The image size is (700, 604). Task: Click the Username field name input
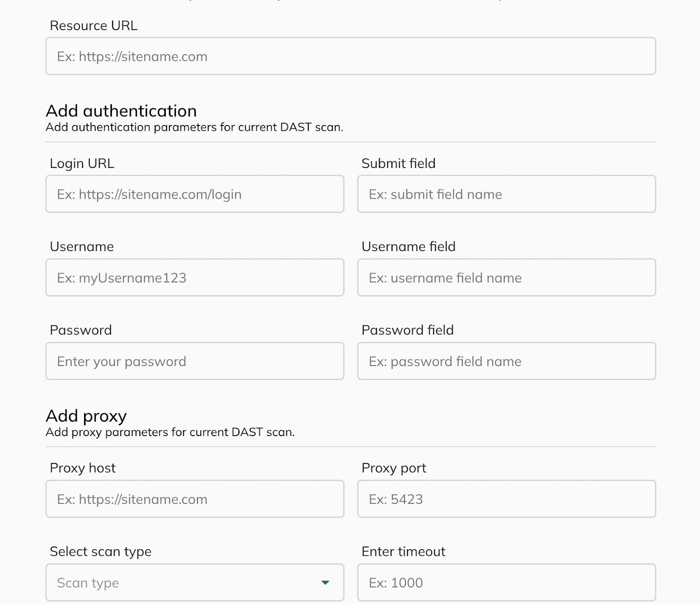tap(506, 278)
